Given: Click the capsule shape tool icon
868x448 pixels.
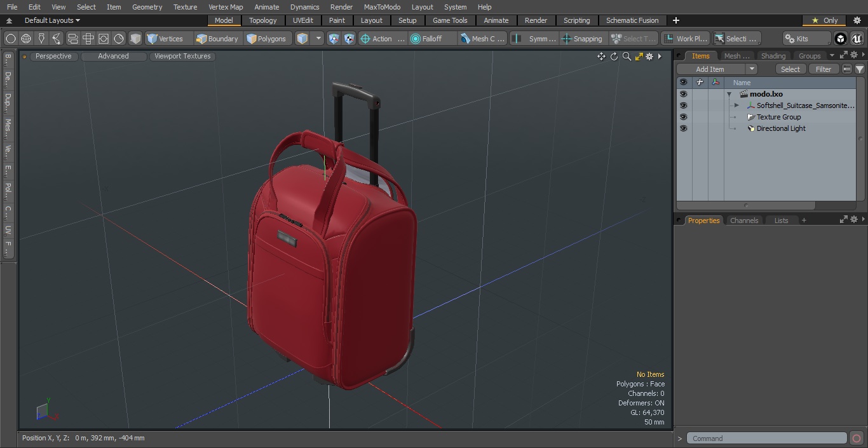Looking at the screenshot, I should (x=72, y=39).
